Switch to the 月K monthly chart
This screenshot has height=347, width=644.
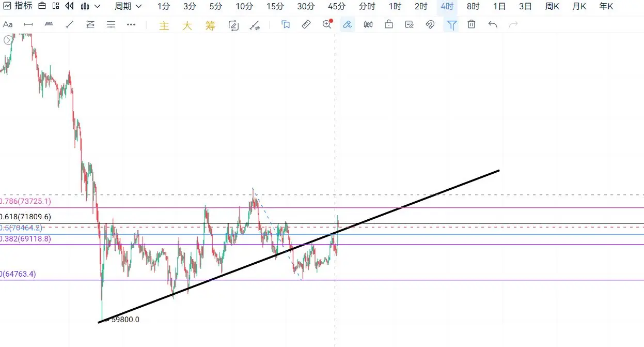[x=579, y=6]
